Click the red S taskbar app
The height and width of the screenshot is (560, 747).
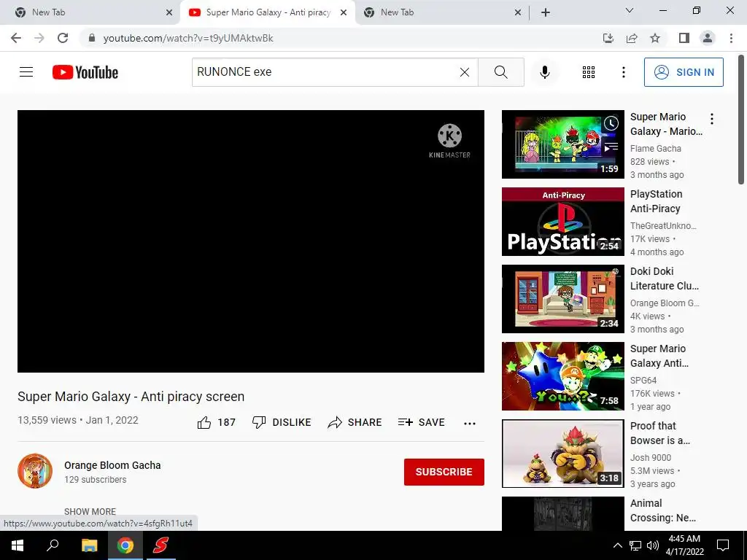(x=160, y=545)
